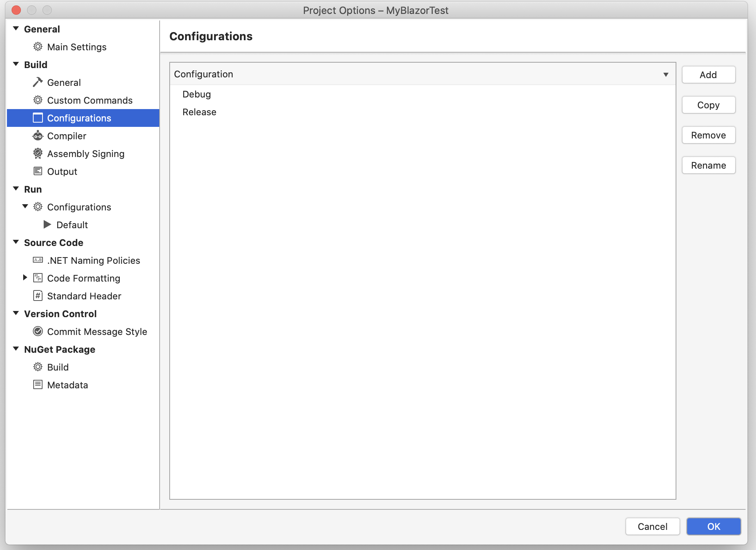Viewport: 756px width, 550px height.
Task: Select the Commit Message Style checkmark icon
Action: [37, 331]
